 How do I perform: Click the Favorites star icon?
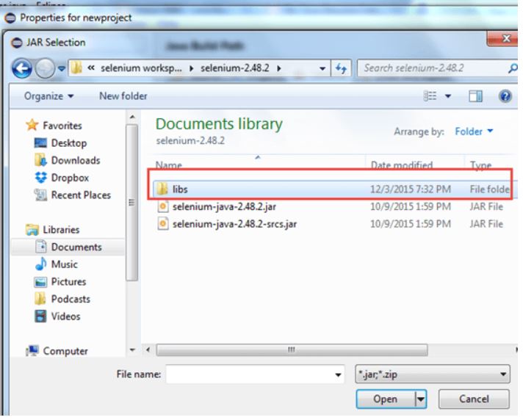point(32,125)
